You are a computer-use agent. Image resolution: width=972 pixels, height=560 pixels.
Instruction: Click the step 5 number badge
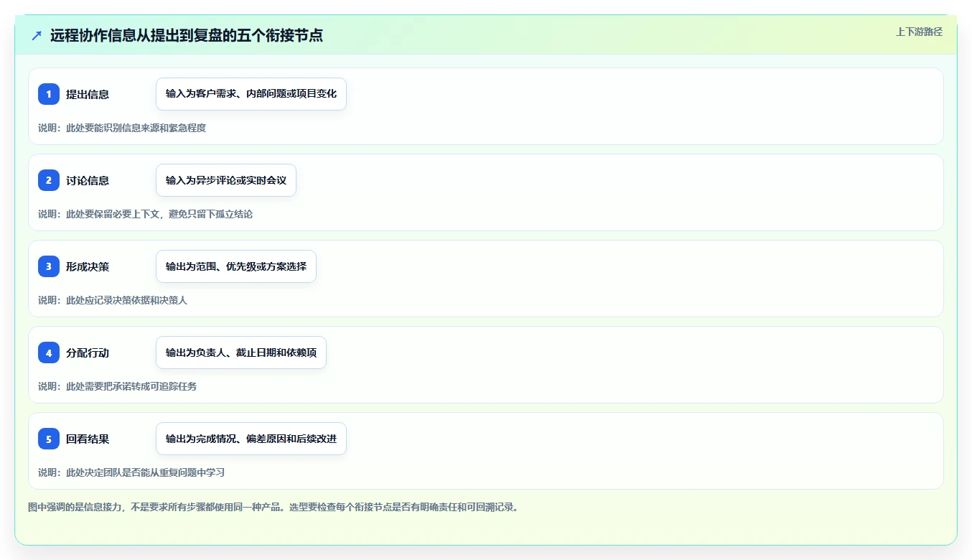click(x=49, y=439)
